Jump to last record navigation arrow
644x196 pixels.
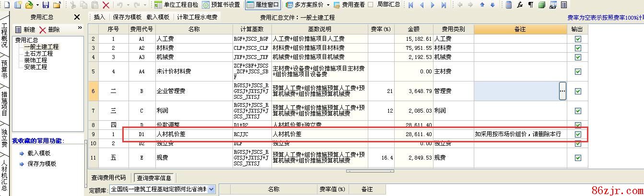[444, 5]
